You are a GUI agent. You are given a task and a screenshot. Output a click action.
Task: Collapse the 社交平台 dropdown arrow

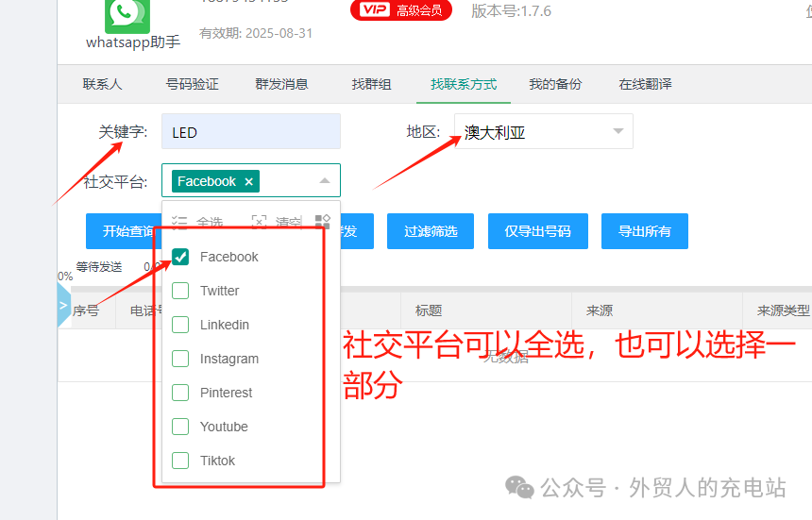point(325,180)
